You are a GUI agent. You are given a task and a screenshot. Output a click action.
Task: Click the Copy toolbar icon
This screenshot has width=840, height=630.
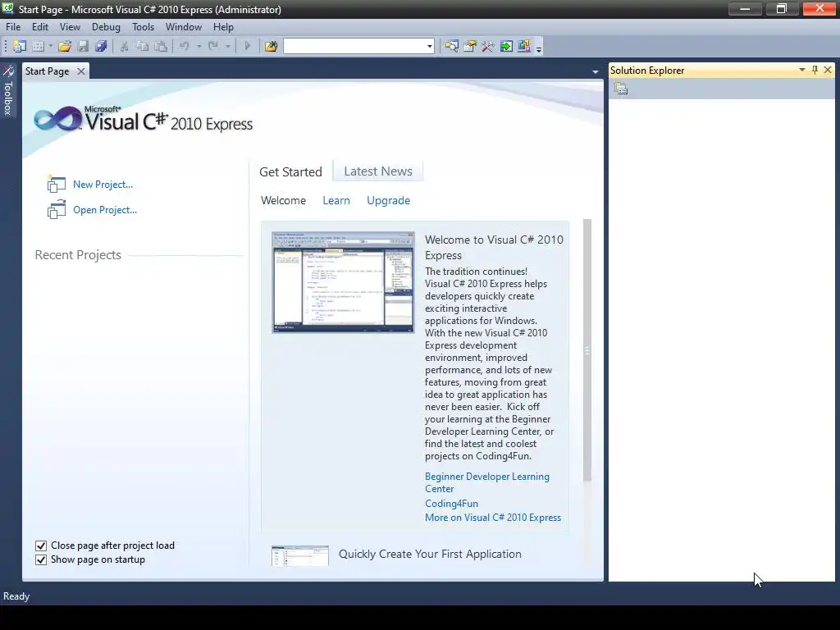[x=143, y=47]
